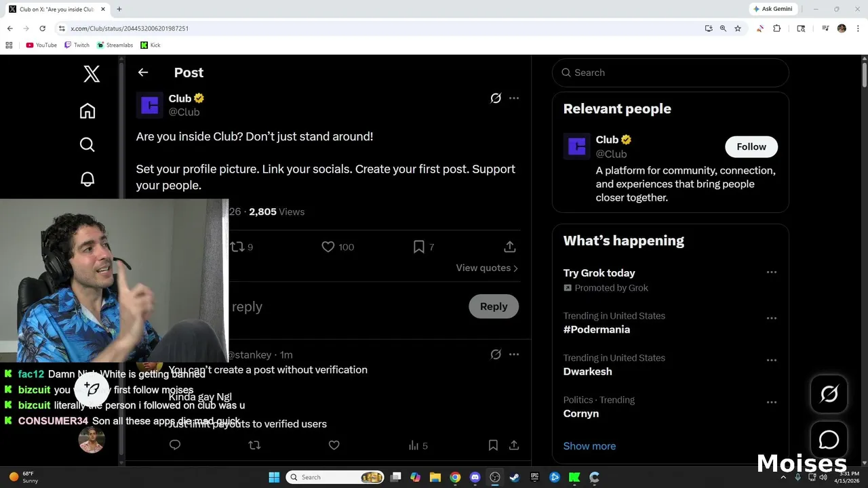Open Chrome media controls icon
This screenshot has height=488, width=868.
click(825, 28)
